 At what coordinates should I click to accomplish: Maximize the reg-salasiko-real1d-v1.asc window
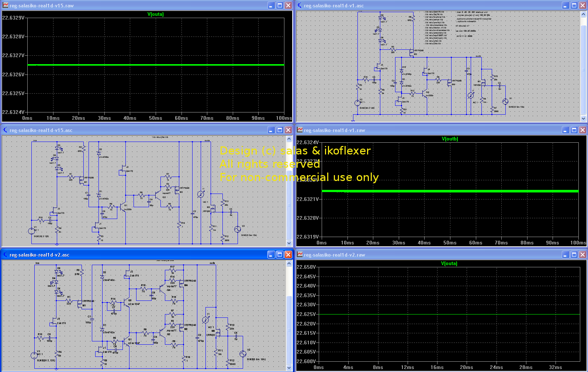574,6
